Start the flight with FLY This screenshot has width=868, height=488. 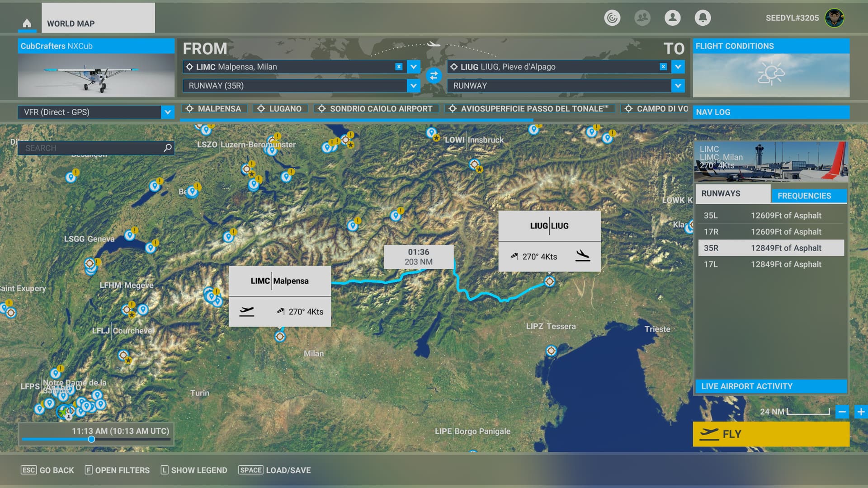[x=771, y=434]
